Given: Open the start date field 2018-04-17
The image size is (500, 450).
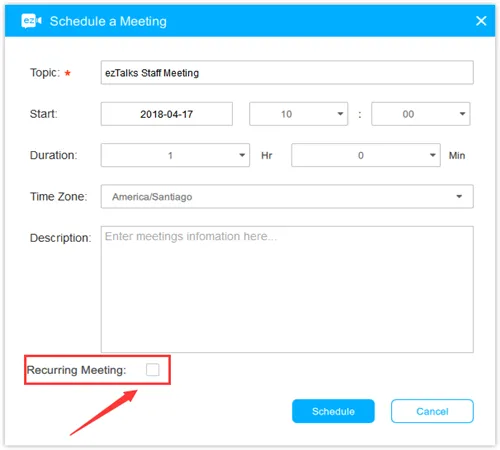Looking at the screenshot, I should point(167,114).
